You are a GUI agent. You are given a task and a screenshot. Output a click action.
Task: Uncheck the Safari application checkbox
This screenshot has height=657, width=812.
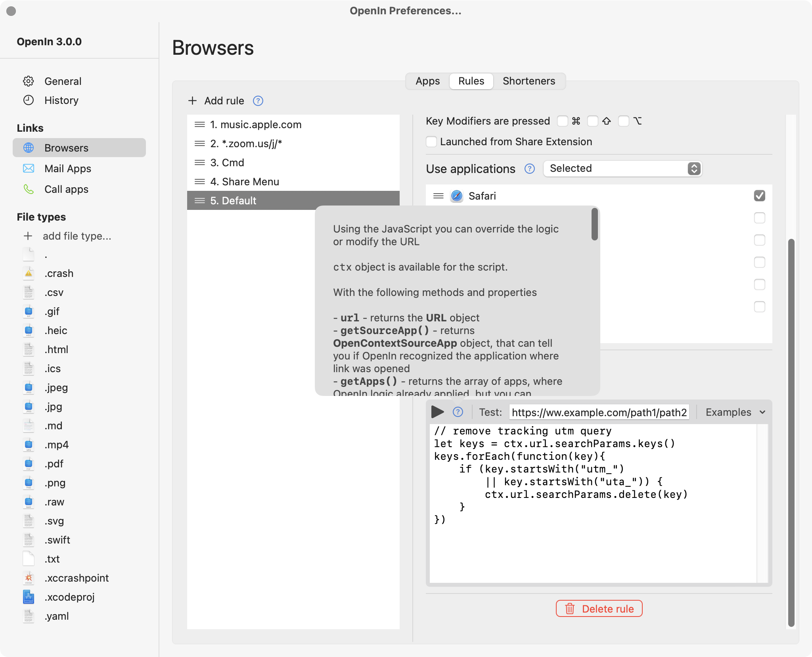click(759, 196)
